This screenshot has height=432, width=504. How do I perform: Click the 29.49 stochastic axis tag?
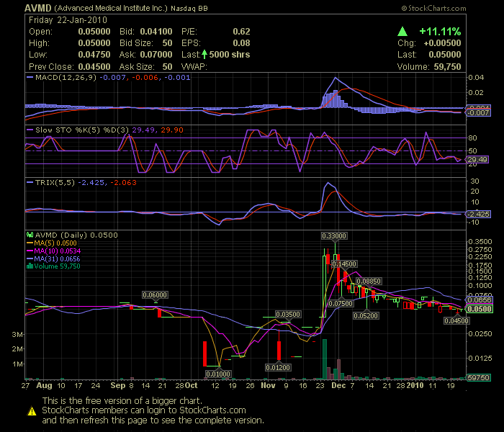coord(477,159)
